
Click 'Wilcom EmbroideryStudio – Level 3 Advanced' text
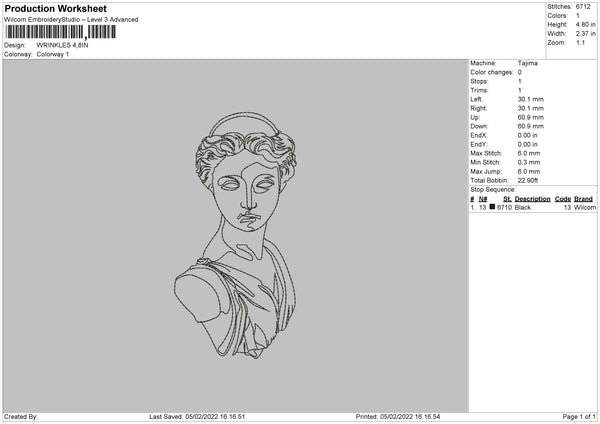[71, 20]
